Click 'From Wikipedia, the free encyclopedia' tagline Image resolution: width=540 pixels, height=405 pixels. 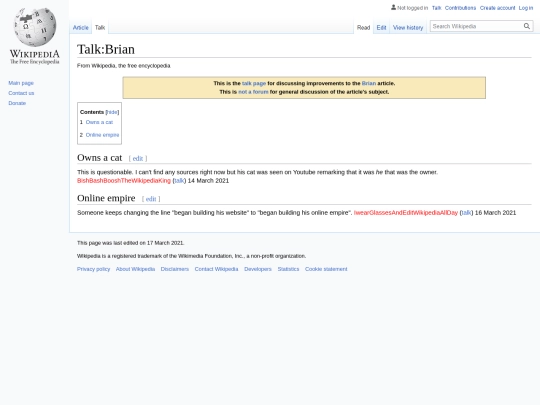pyautogui.click(x=124, y=65)
